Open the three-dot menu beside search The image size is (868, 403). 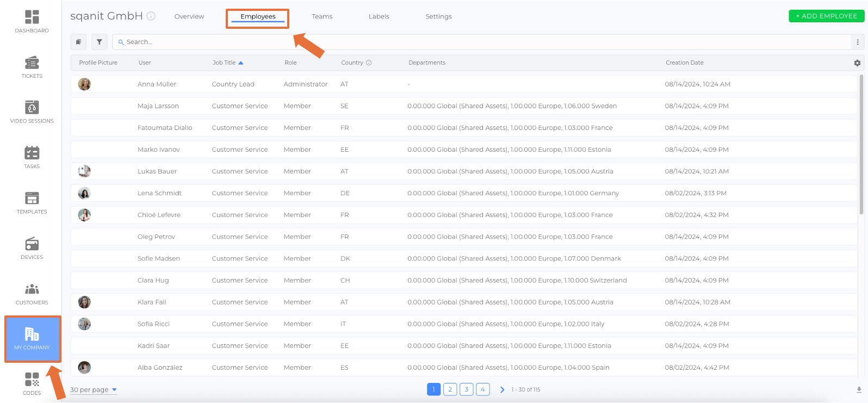(858, 42)
